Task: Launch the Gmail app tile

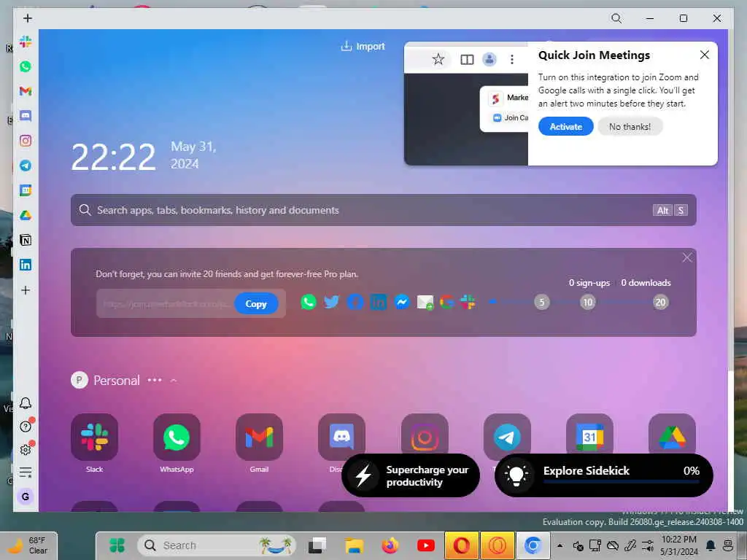Action: [259, 437]
